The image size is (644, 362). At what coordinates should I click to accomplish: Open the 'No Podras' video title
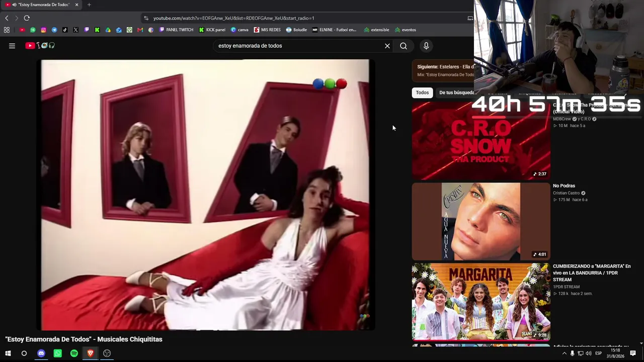point(564,186)
